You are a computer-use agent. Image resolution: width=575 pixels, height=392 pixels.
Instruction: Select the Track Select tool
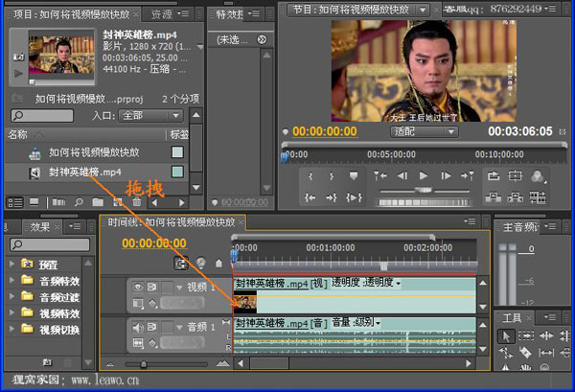pos(526,335)
